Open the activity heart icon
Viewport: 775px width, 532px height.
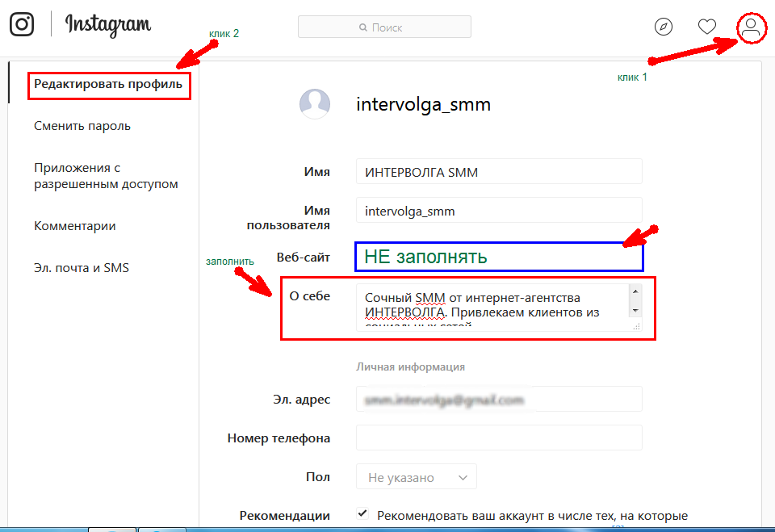click(707, 27)
